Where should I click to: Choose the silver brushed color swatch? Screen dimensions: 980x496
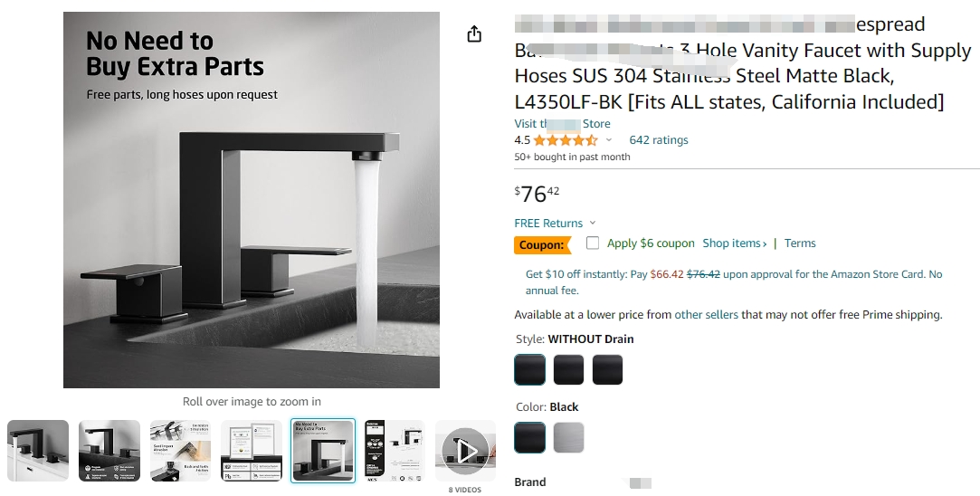(569, 437)
